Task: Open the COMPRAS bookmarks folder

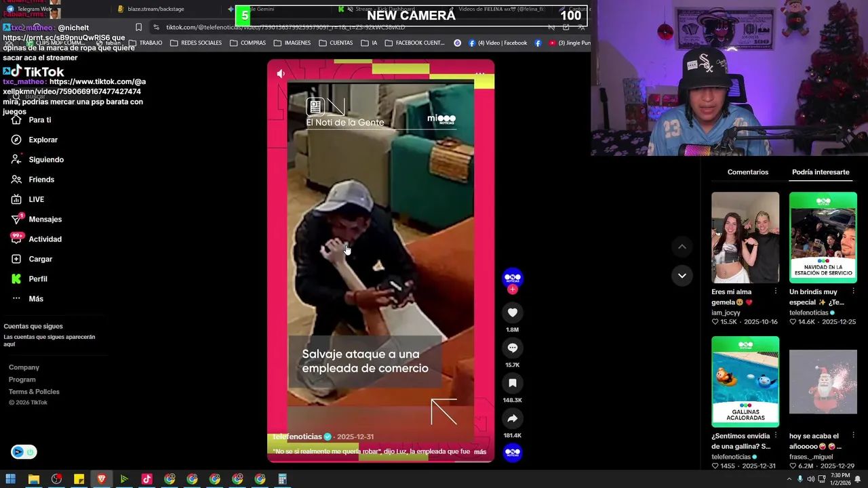Action: point(248,43)
